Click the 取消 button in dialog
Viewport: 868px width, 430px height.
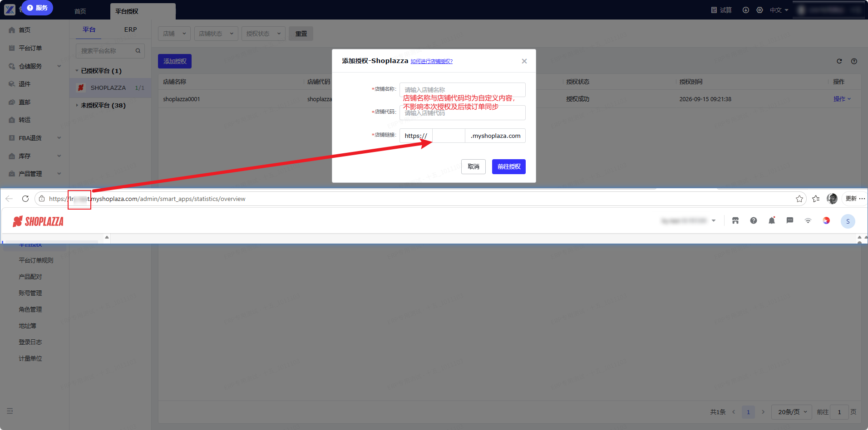[x=473, y=166]
